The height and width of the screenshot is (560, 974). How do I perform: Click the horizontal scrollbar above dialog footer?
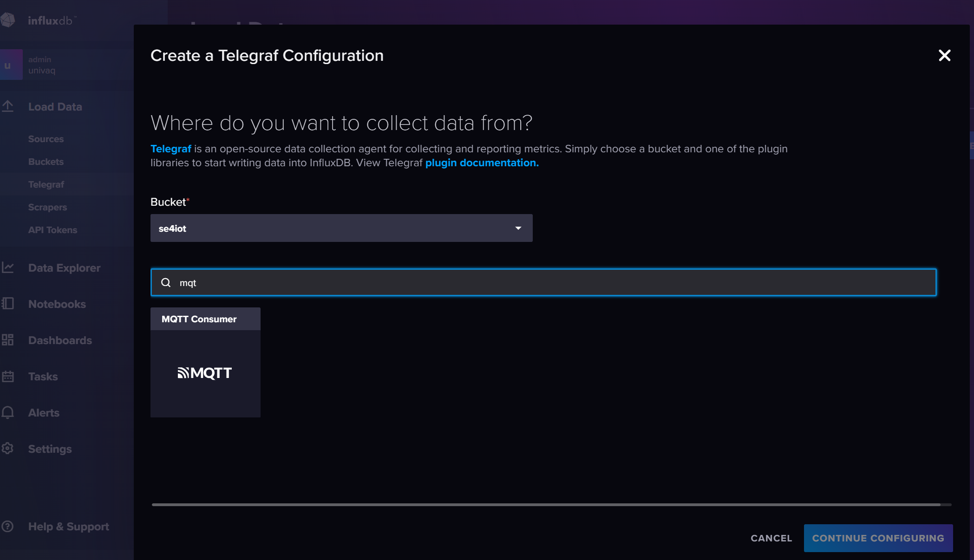click(546, 504)
